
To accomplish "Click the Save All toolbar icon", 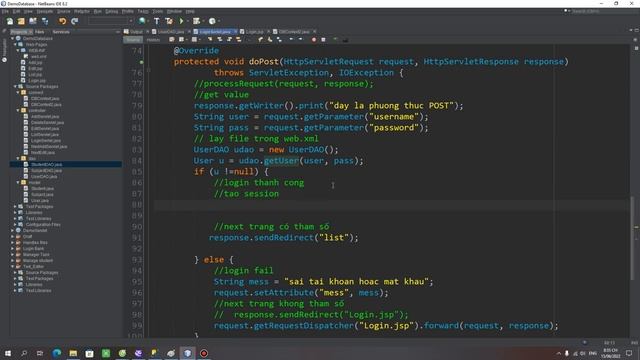I will tap(44, 21).
